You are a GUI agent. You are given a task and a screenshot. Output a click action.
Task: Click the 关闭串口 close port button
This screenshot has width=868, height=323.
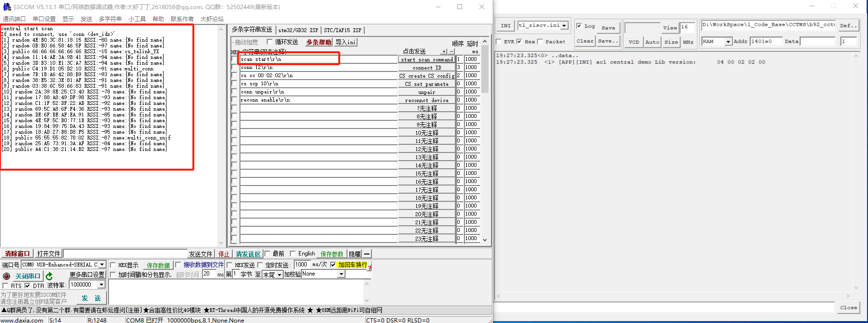28,276
